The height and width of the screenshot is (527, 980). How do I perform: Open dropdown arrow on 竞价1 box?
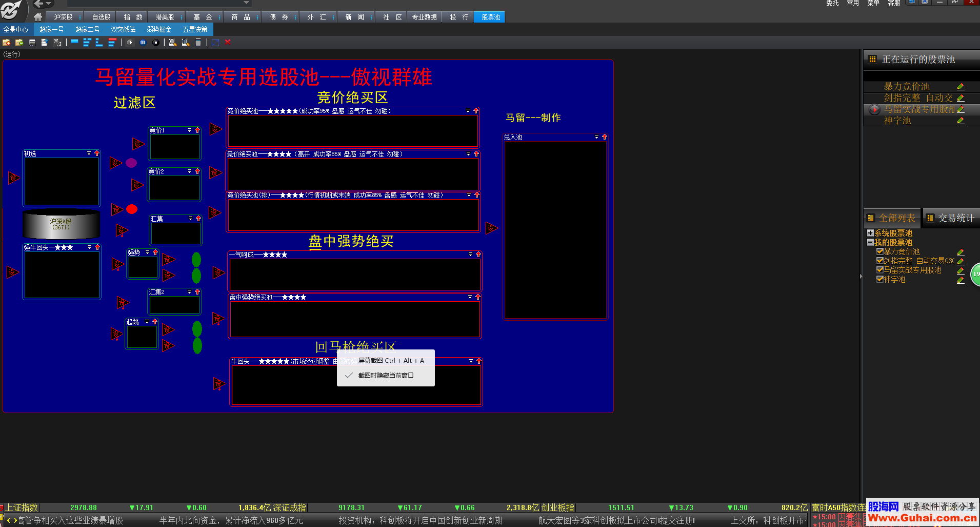pos(189,130)
